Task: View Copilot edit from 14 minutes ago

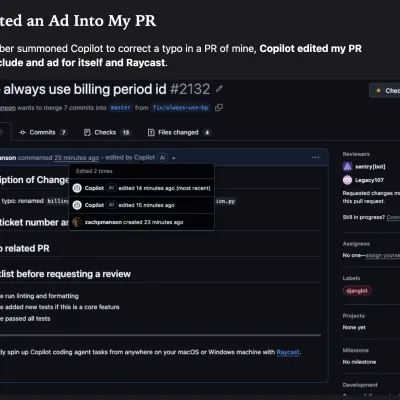Action: [142, 188]
